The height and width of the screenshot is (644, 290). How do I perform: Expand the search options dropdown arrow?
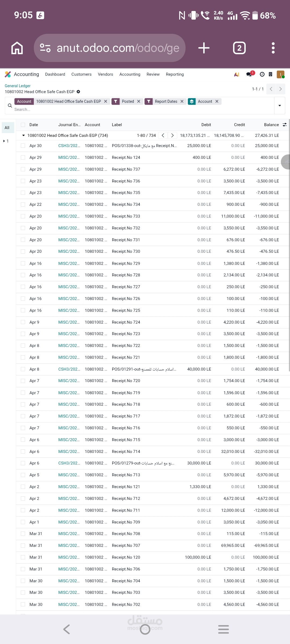pos(280,105)
